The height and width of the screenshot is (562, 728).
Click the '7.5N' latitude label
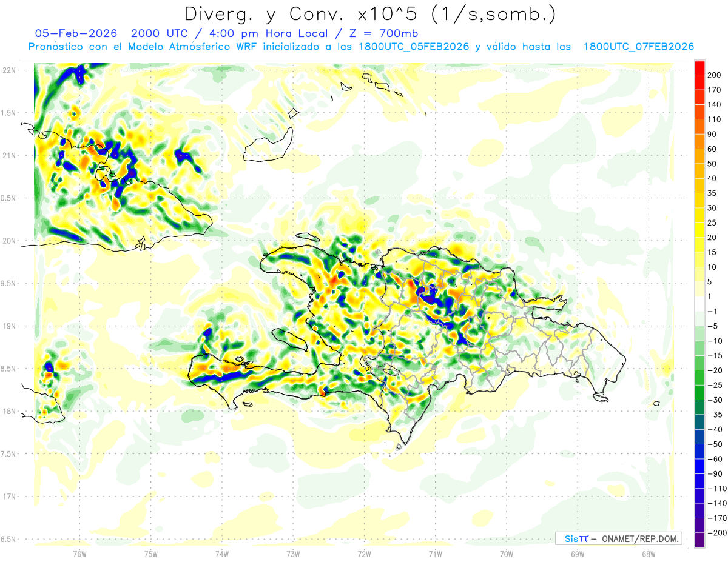pos(8,453)
